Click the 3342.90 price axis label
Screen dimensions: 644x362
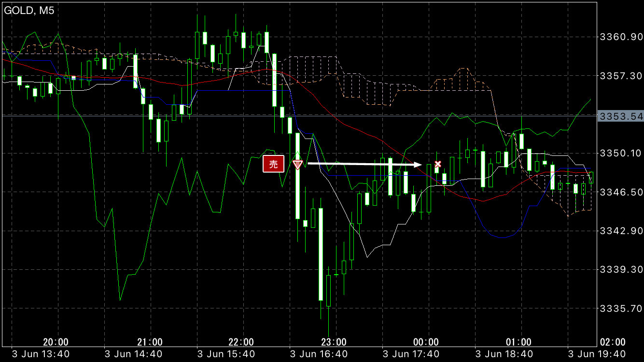tap(620, 231)
